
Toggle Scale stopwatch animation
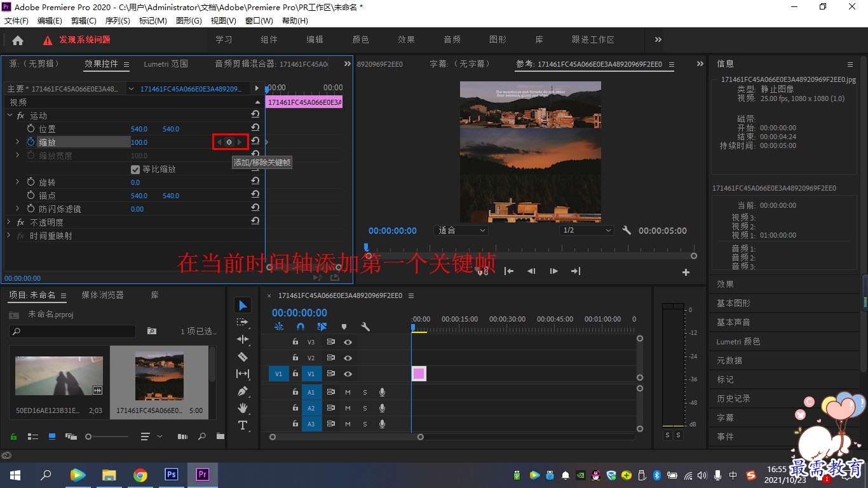(31, 142)
